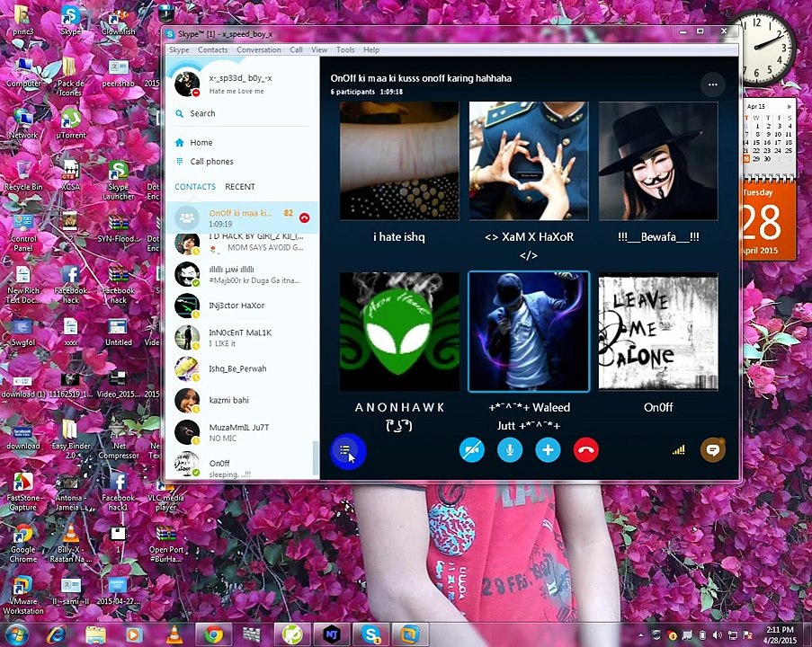
Task: Open FastStone Capture desktop icon
Action: [23, 492]
